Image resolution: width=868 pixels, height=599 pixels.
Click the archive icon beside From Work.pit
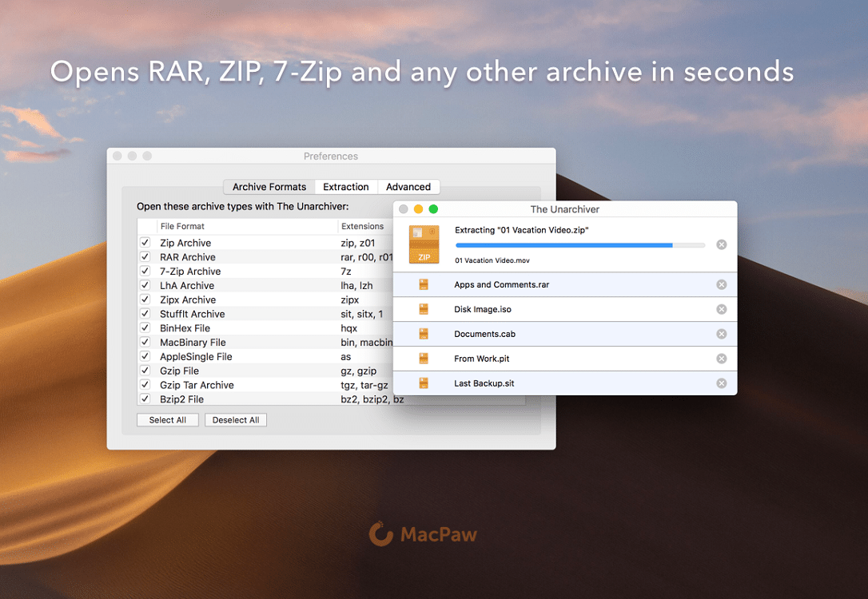(423, 359)
